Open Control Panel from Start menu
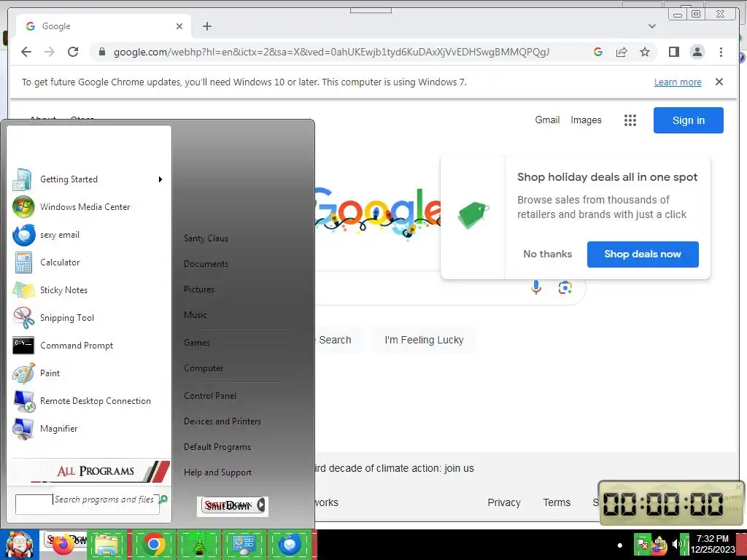747x560 pixels. coord(210,396)
